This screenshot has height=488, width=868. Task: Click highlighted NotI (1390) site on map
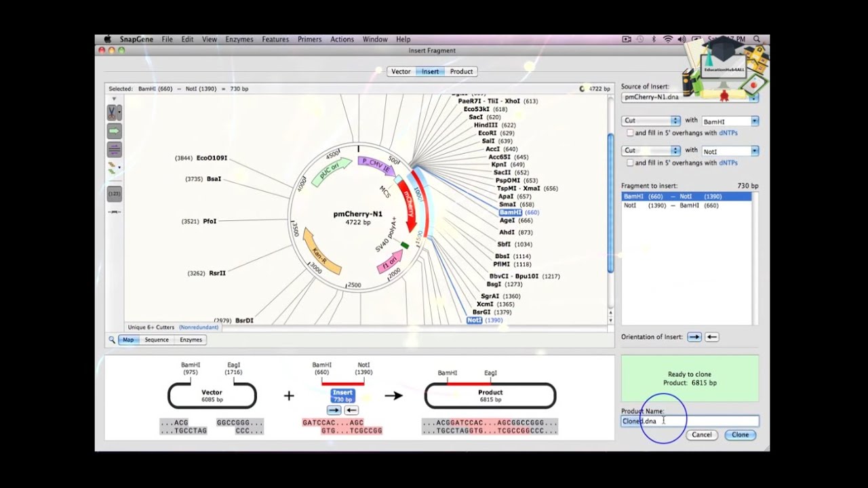pos(485,320)
